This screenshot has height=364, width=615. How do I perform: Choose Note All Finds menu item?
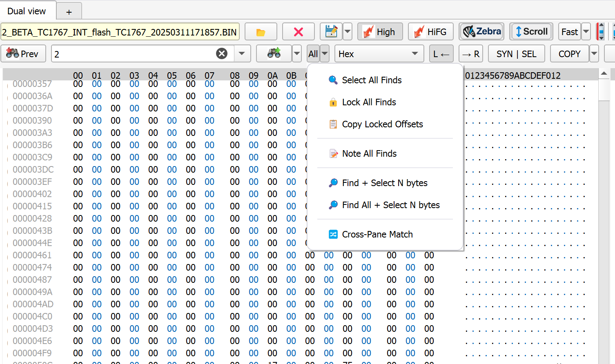click(x=385, y=153)
